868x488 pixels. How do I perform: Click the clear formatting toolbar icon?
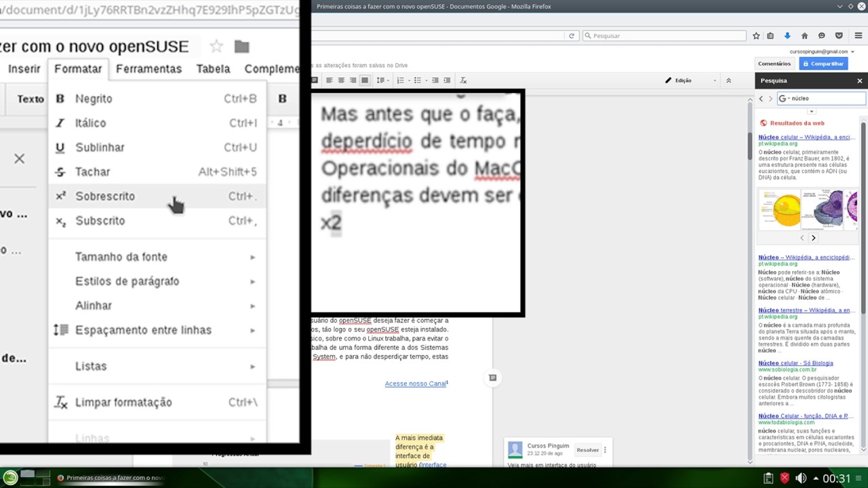[463, 80]
